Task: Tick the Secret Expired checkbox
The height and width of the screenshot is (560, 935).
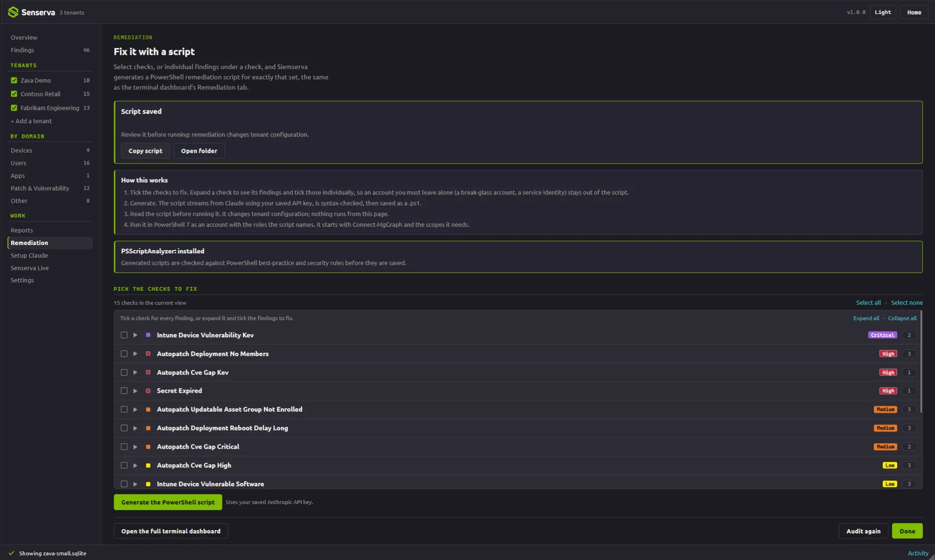Action: pyautogui.click(x=124, y=391)
